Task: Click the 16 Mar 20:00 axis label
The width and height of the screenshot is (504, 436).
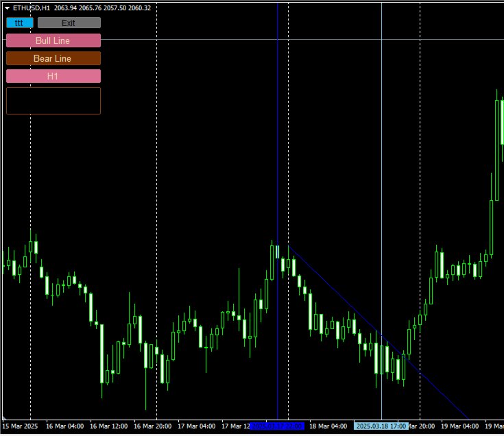Action: click(x=153, y=426)
